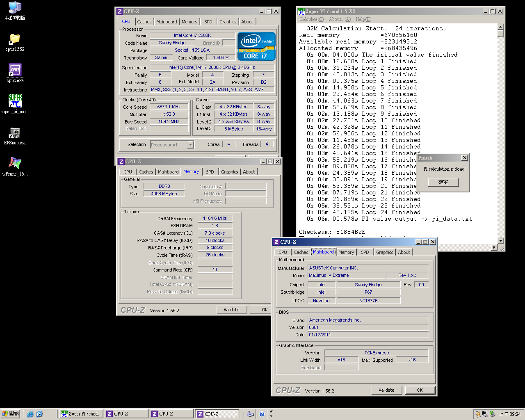Click Southbridge model value P67
The width and height of the screenshot is (525, 420).
(x=368, y=292)
